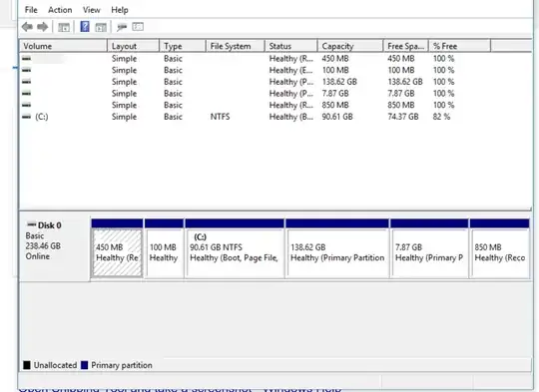This screenshot has width=539, height=392.
Task: Click the 100 MB capacity cell in list
Action: pos(335,70)
